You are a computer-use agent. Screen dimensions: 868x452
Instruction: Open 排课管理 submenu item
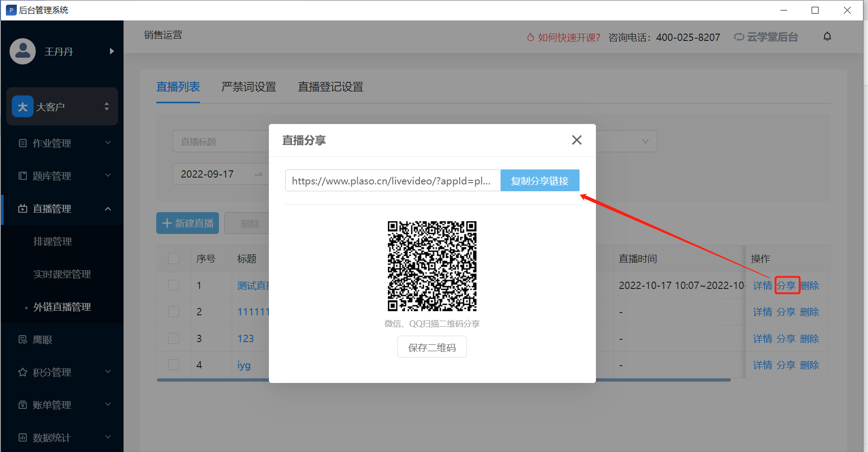tap(53, 241)
